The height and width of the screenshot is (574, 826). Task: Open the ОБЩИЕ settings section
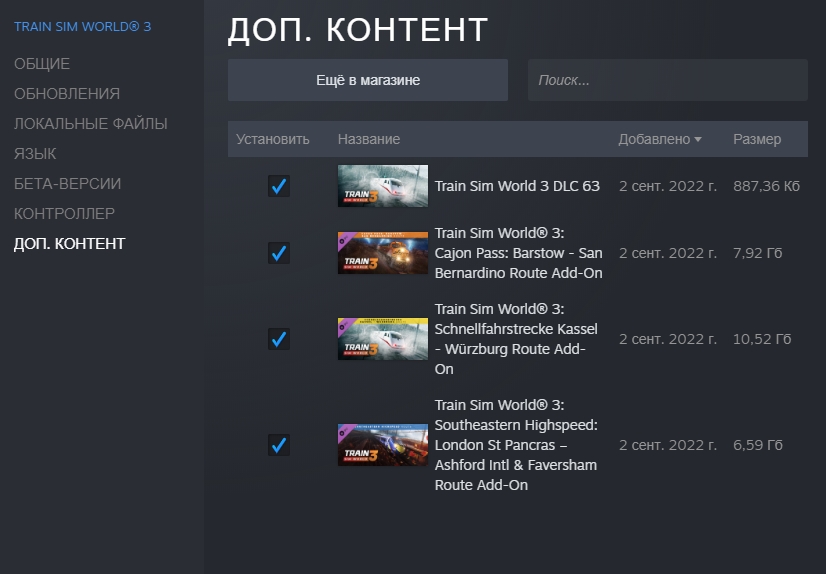coord(42,64)
